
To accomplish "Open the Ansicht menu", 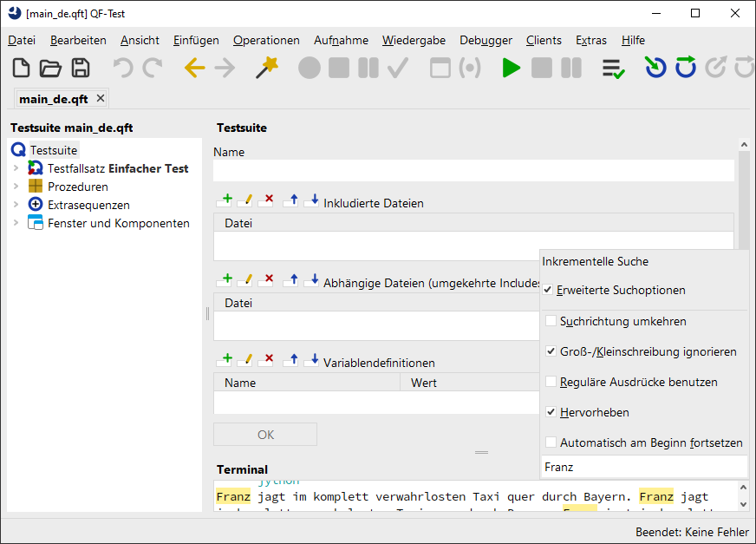I will pyautogui.click(x=140, y=40).
